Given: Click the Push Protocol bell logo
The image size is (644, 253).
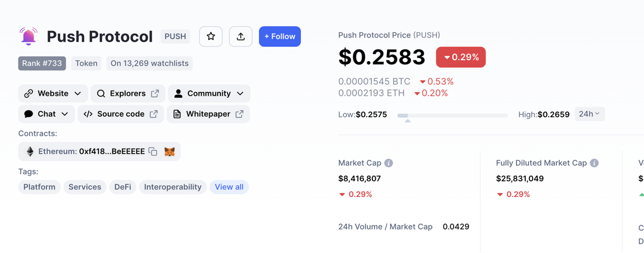Looking at the screenshot, I should tap(29, 36).
